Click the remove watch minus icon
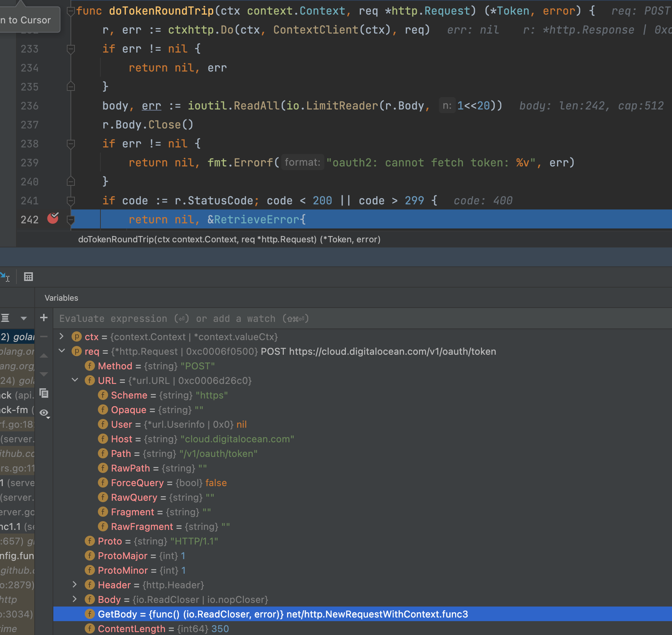This screenshot has width=672, height=635. pos(44,337)
